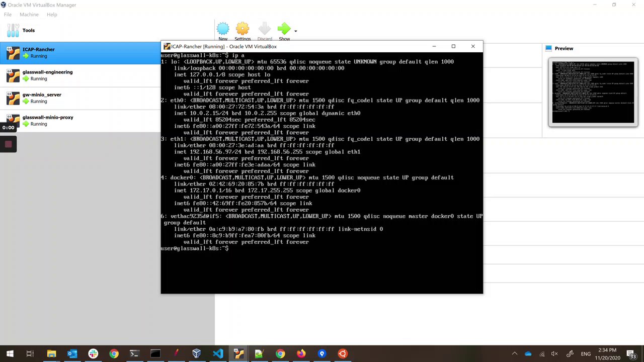This screenshot has width=644, height=362.
Task: Open File Explorer from the taskbar
Action: [51, 354]
